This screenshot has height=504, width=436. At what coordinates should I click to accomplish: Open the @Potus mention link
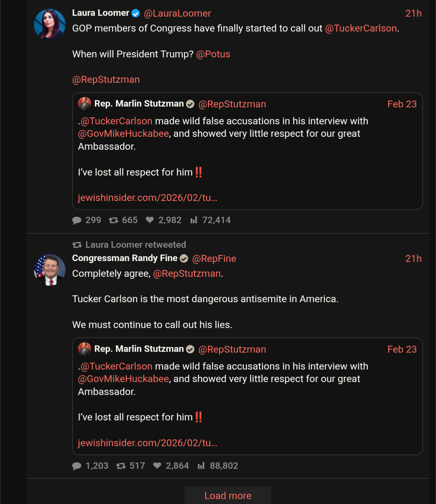tap(213, 54)
